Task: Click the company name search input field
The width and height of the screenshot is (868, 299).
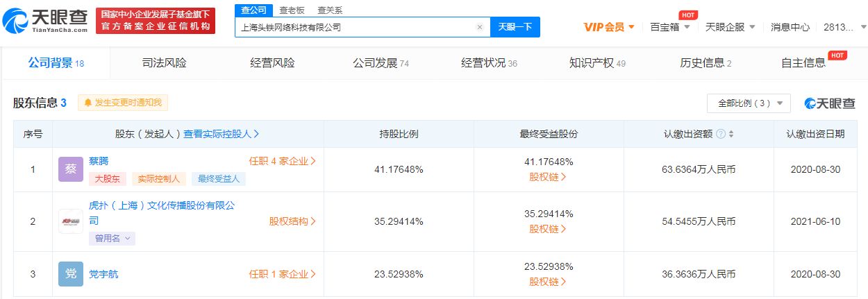Action: [x=354, y=27]
